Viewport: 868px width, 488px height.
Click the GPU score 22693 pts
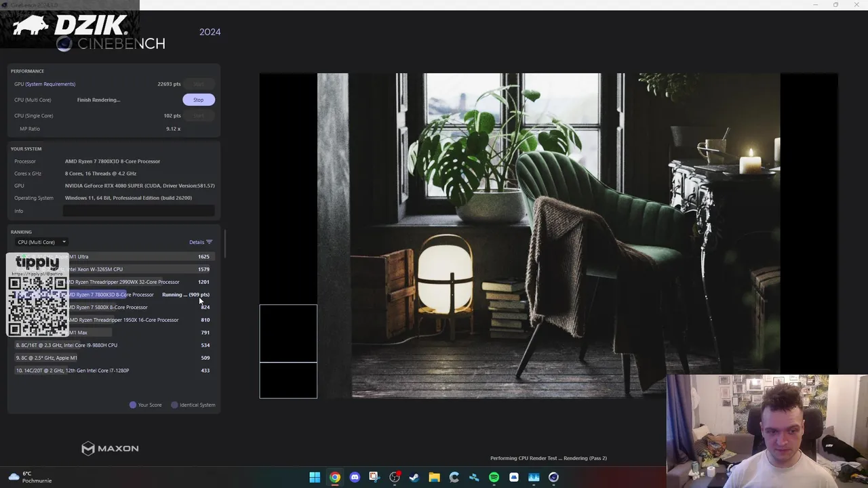[x=169, y=84]
